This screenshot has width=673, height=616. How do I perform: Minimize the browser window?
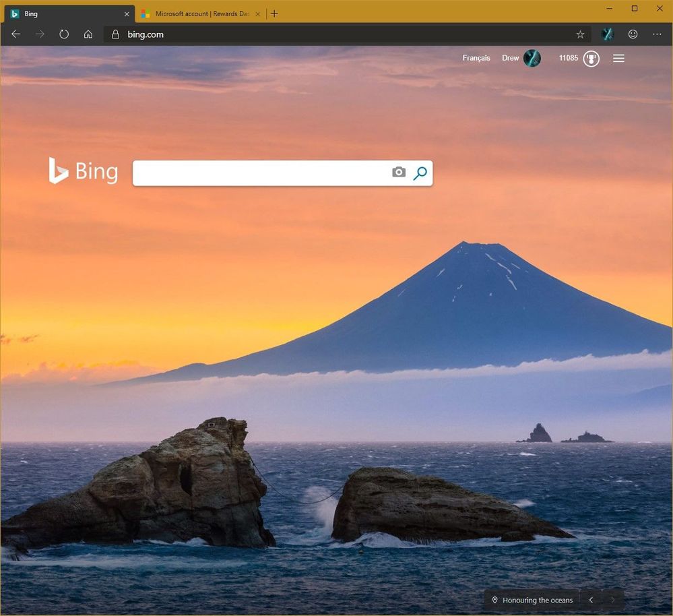[610, 9]
